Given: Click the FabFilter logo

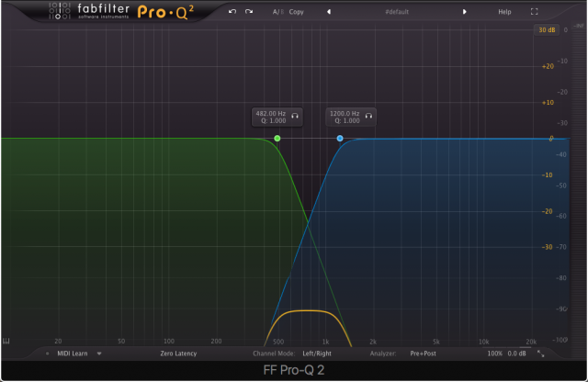Looking at the screenshot, I should (x=87, y=12).
